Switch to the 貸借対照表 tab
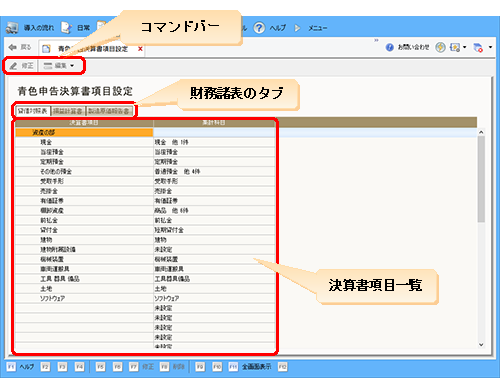This screenshot has height=378, width=500. point(33,111)
